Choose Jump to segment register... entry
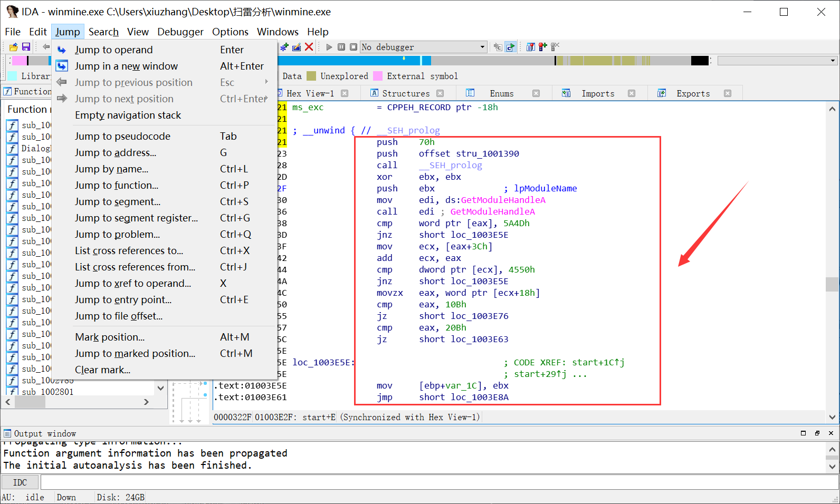Image resolution: width=840 pixels, height=504 pixels. (165, 218)
